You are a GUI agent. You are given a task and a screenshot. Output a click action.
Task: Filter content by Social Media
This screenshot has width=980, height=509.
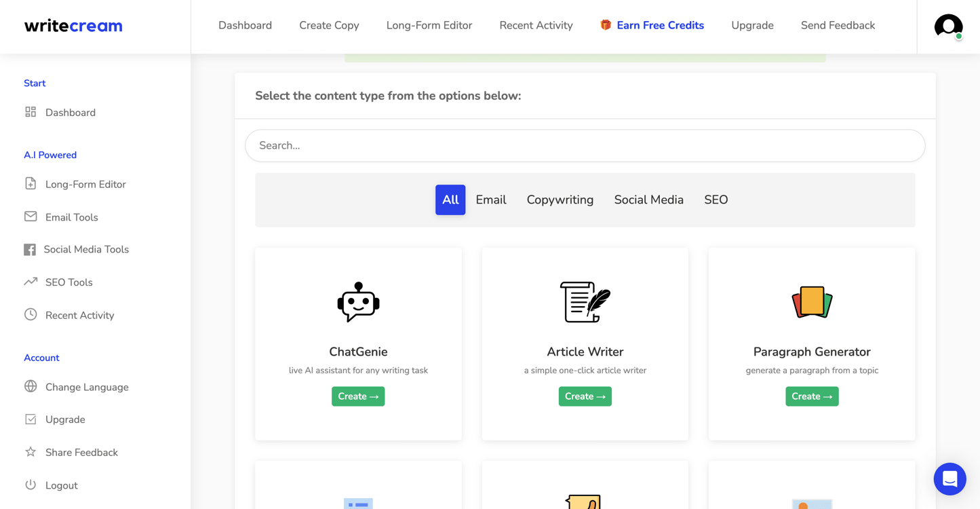pyautogui.click(x=648, y=200)
